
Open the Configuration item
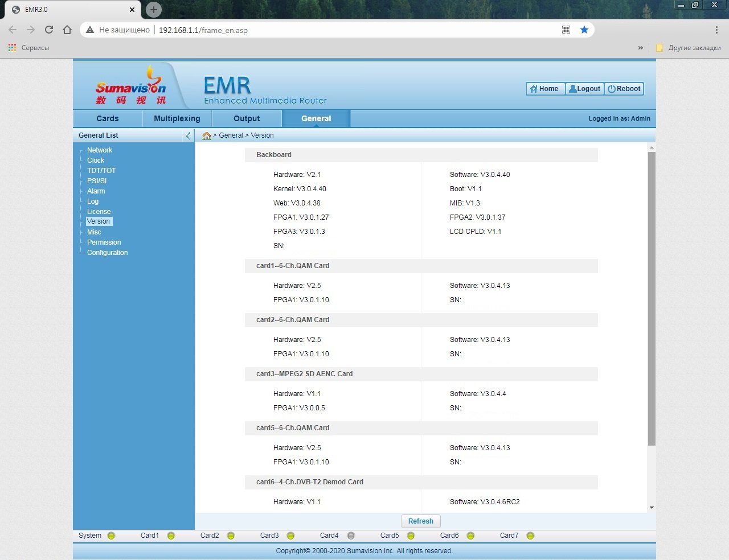pos(107,253)
